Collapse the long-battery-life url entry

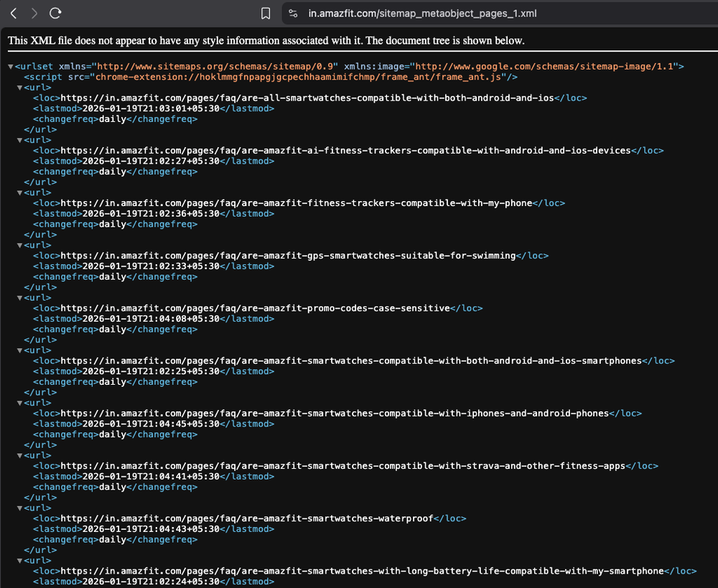click(x=18, y=560)
